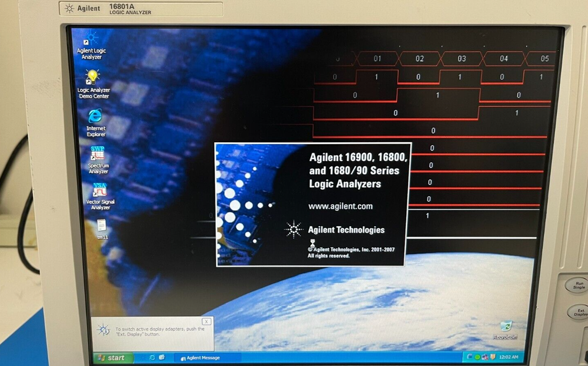Click the 'Agilent Technologies' text on the splash screen
The width and height of the screenshot is (588, 366).
click(x=346, y=230)
